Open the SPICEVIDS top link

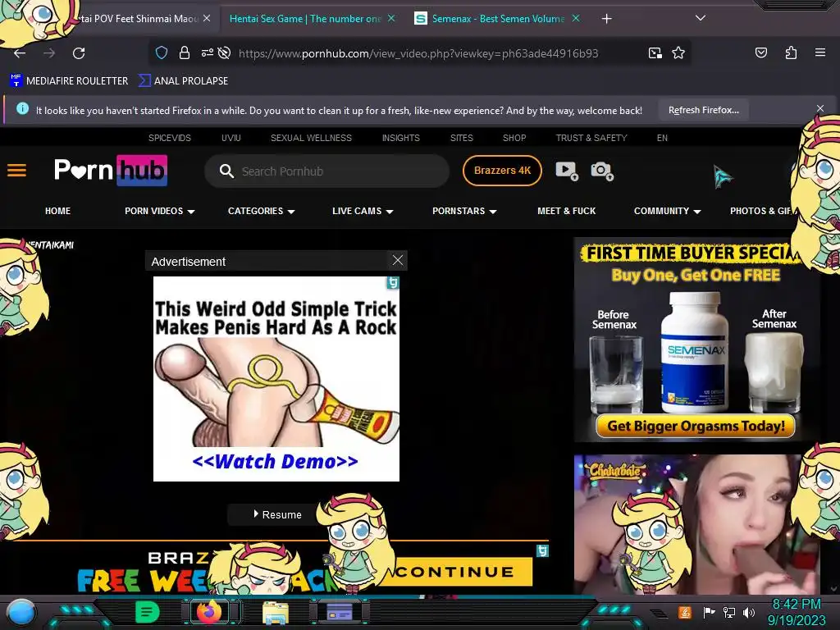[169, 138]
